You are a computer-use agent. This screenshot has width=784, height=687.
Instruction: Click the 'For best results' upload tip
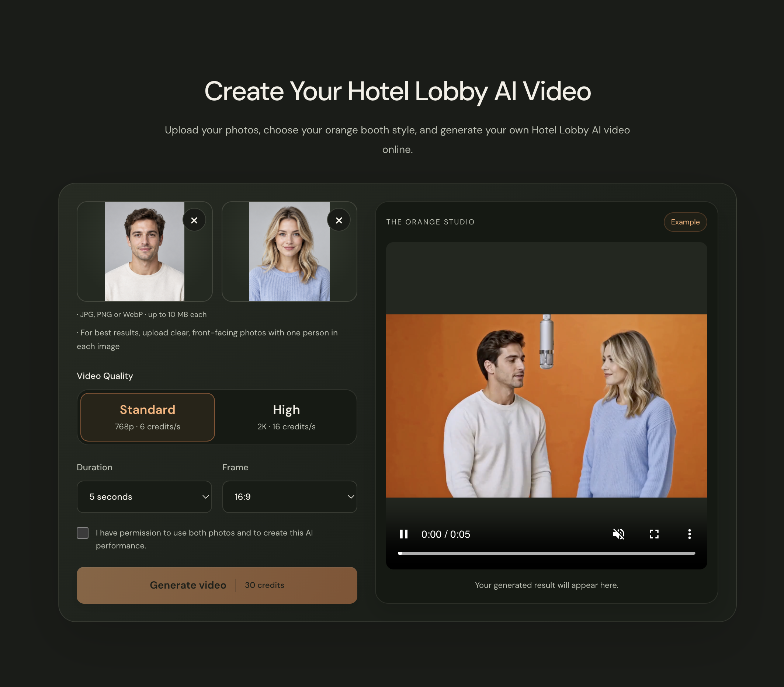click(x=207, y=339)
